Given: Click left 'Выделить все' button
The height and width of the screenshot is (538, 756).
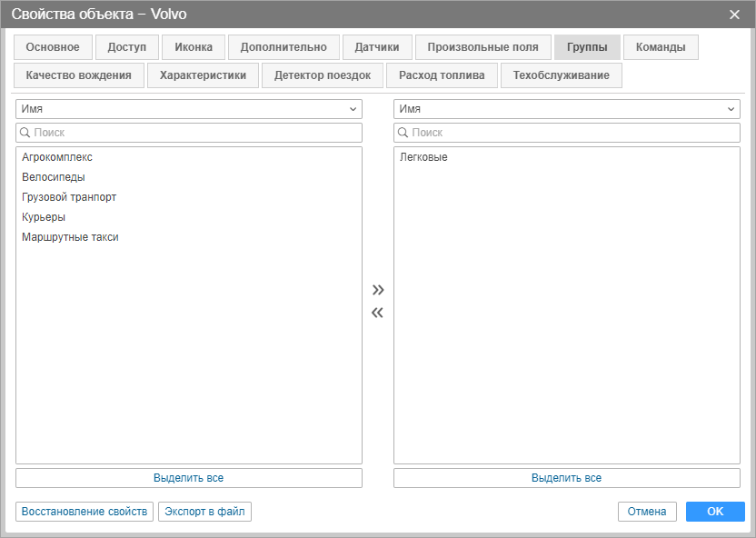Looking at the screenshot, I should click(x=188, y=478).
